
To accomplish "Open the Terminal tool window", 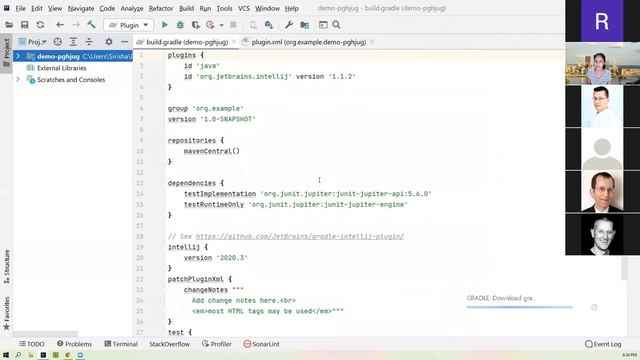I will [121, 344].
